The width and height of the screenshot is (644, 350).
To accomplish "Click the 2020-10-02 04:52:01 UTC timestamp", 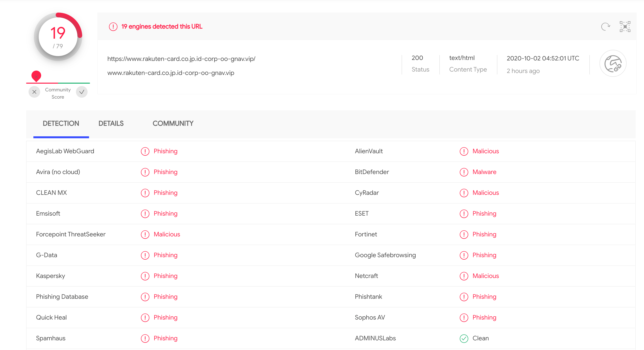I will [x=543, y=58].
